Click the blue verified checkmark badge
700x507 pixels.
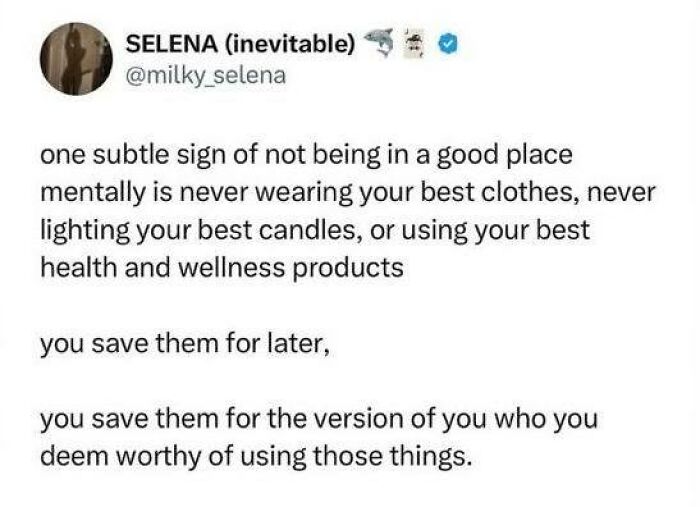point(450,47)
